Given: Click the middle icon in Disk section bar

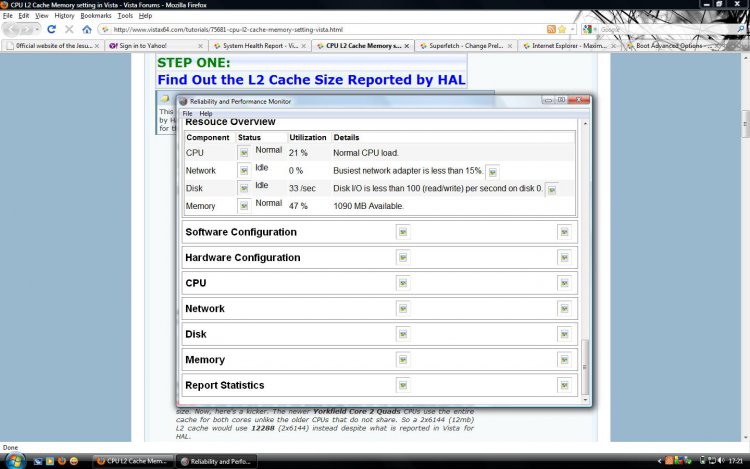Looking at the screenshot, I should tap(403, 334).
